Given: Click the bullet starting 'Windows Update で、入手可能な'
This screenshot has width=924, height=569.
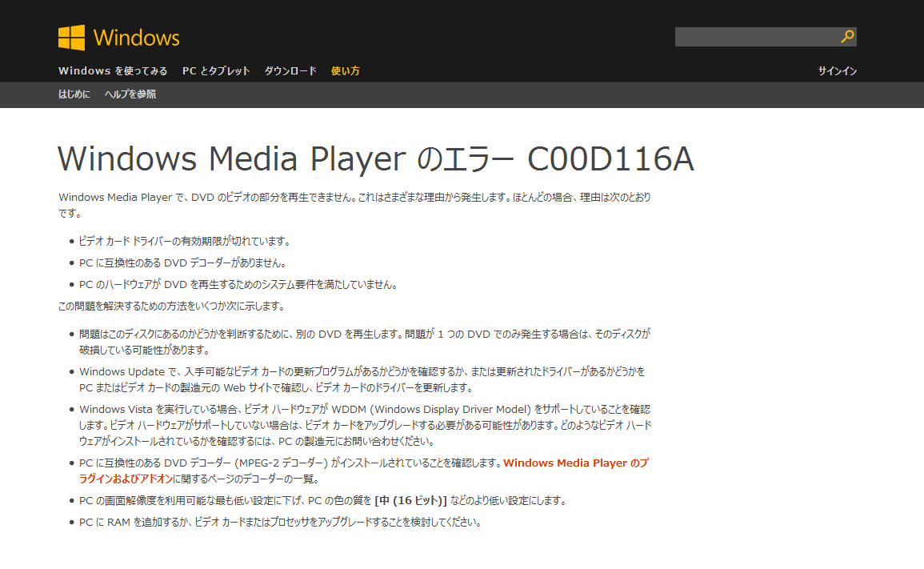Looking at the screenshot, I should click(362, 379).
